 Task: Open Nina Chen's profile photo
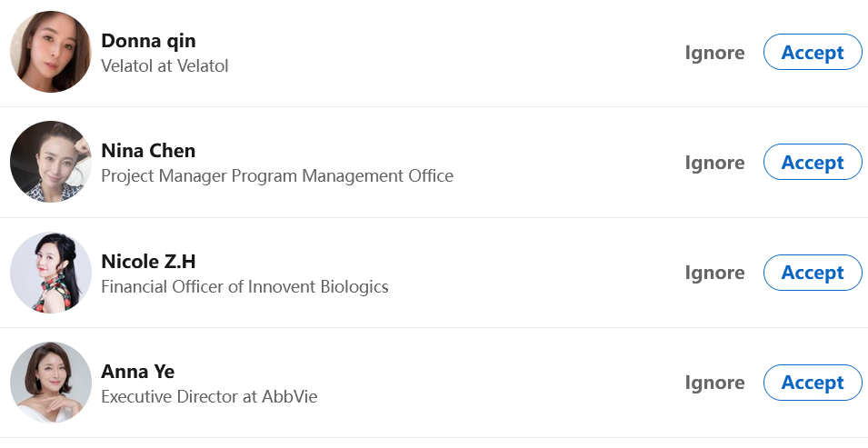tap(51, 162)
